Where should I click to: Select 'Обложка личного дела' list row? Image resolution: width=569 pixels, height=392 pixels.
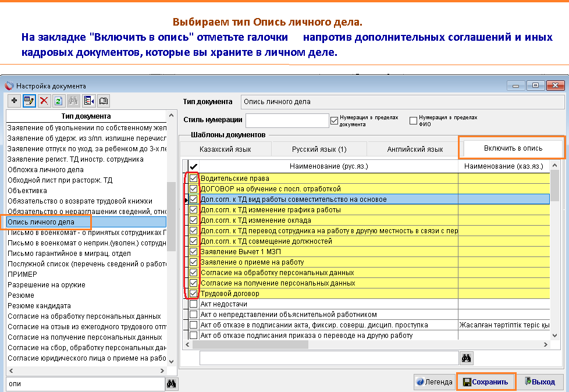(x=86, y=170)
